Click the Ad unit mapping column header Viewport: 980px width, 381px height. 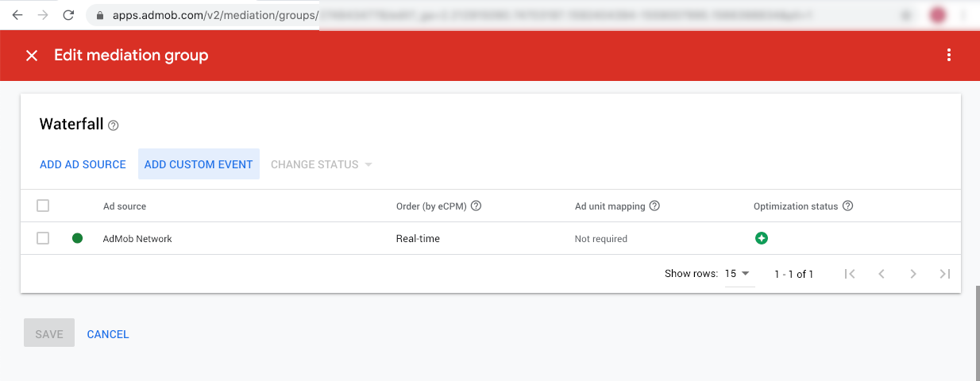coord(610,206)
